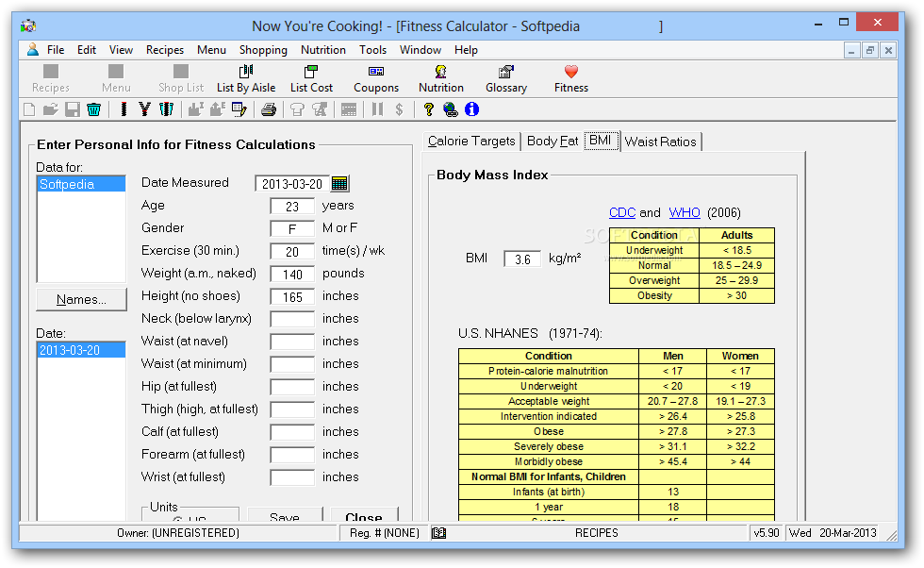Click the user icon beside File menu
924x568 pixels.
tap(33, 50)
